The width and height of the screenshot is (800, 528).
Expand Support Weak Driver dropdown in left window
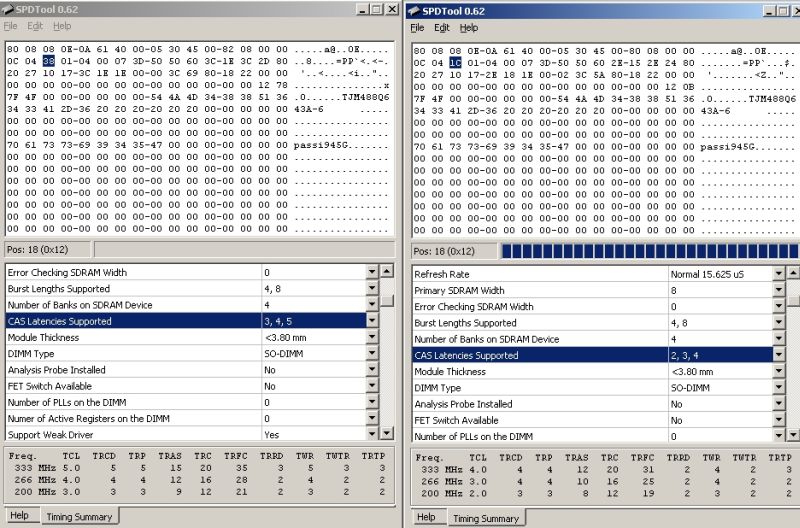click(x=372, y=434)
